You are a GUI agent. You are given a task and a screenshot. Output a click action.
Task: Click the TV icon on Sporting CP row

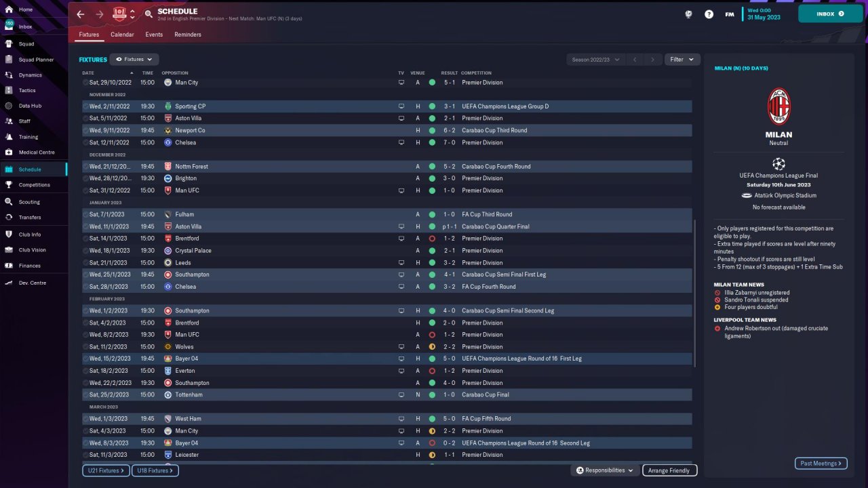click(x=401, y=106)
